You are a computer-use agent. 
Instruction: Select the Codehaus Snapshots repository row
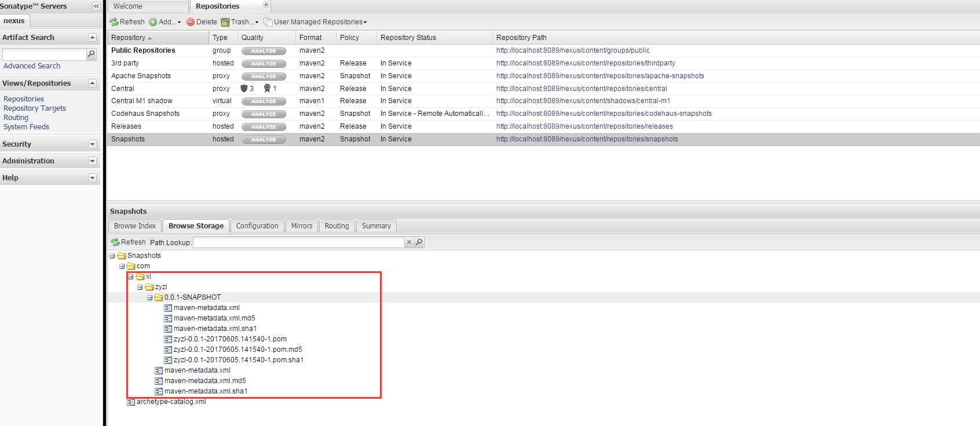(543, 114)
